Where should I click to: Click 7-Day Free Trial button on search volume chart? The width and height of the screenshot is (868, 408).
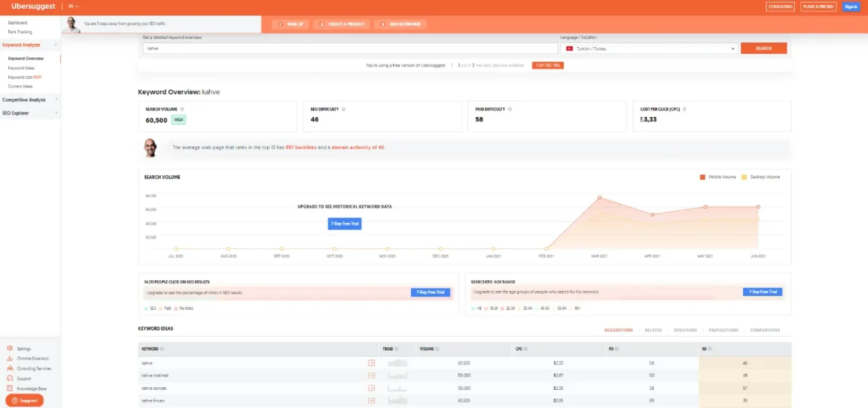(x=345, y=224)
